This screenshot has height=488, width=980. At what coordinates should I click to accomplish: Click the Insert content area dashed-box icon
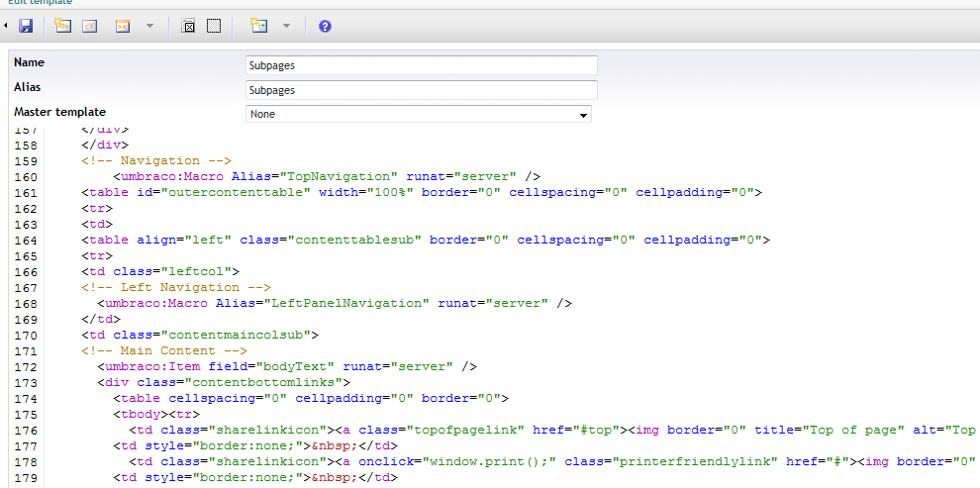(x=214, y=27)
